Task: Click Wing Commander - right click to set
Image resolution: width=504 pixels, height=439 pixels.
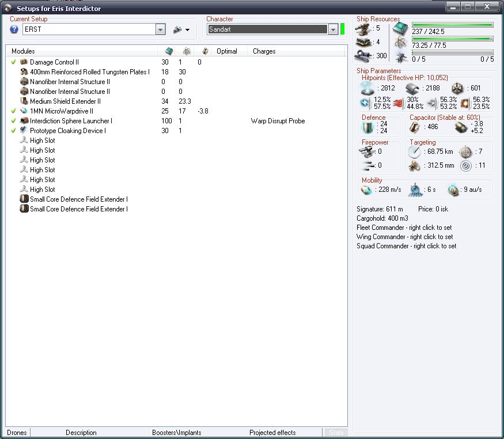Action: tap(405, 237)
